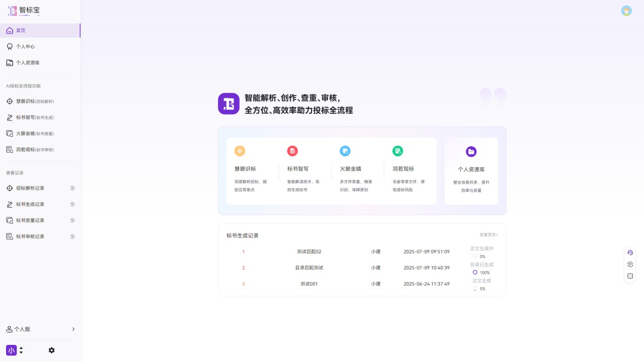This screenshot has width=644, height=362.
Task: Click the blue 火眼金睛 search icon
Action: (345, 151)
